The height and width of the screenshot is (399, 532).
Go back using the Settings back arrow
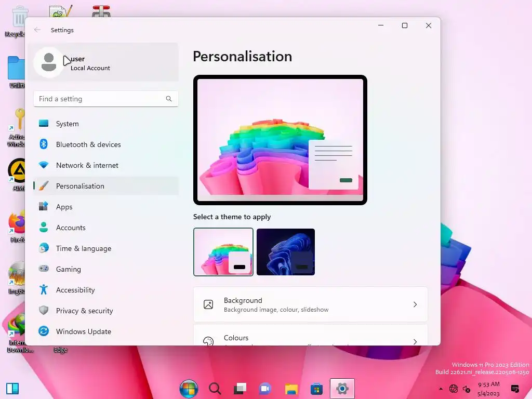coord(37,30)
